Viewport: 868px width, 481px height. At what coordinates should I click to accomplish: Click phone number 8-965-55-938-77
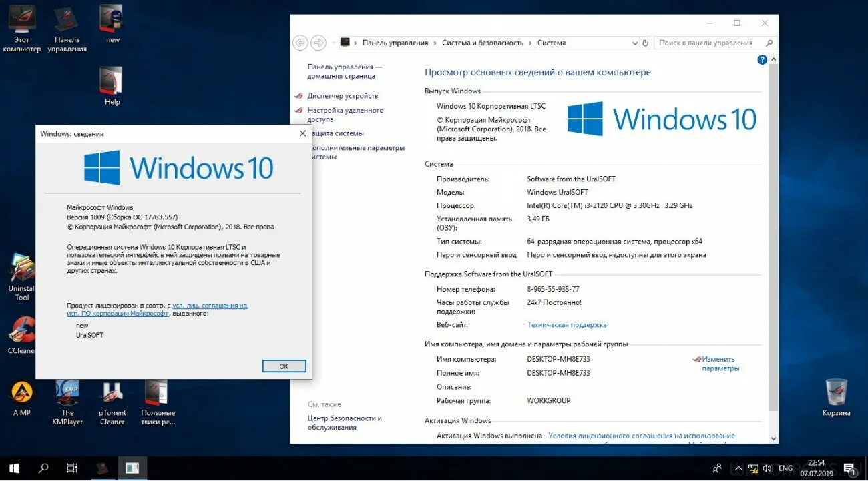pyautogui.click(x=553, y=289)
